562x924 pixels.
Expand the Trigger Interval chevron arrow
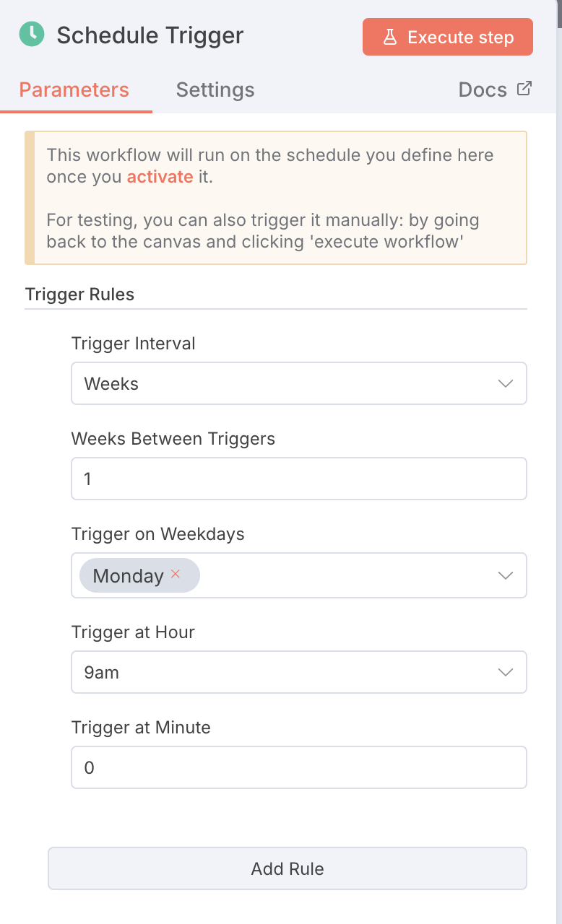(x=506, y=383)
